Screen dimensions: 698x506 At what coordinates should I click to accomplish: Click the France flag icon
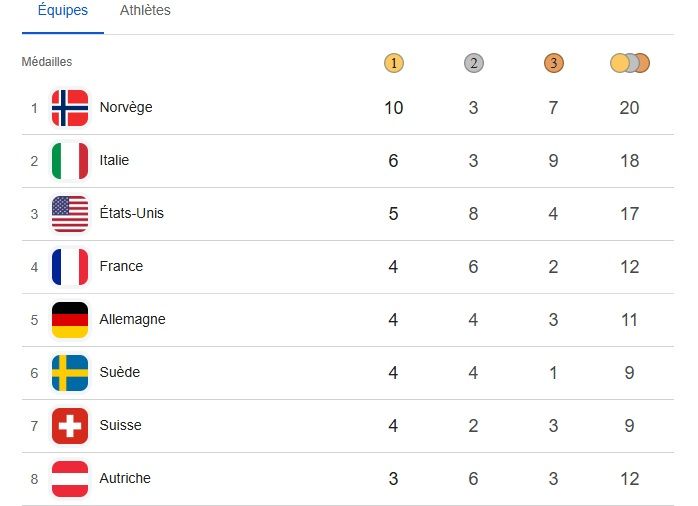point(70,267)
